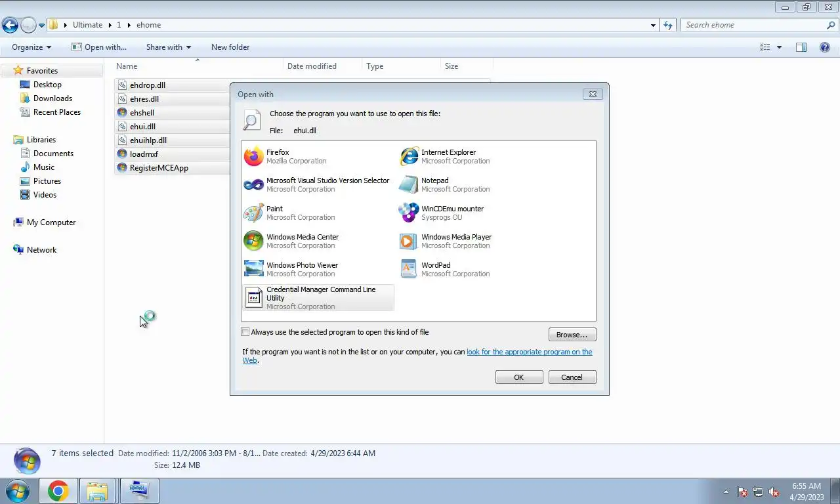The width and height of the screenshot is (840, 504).
Task: Select the ehres.dll file
Action: (144, 99)
